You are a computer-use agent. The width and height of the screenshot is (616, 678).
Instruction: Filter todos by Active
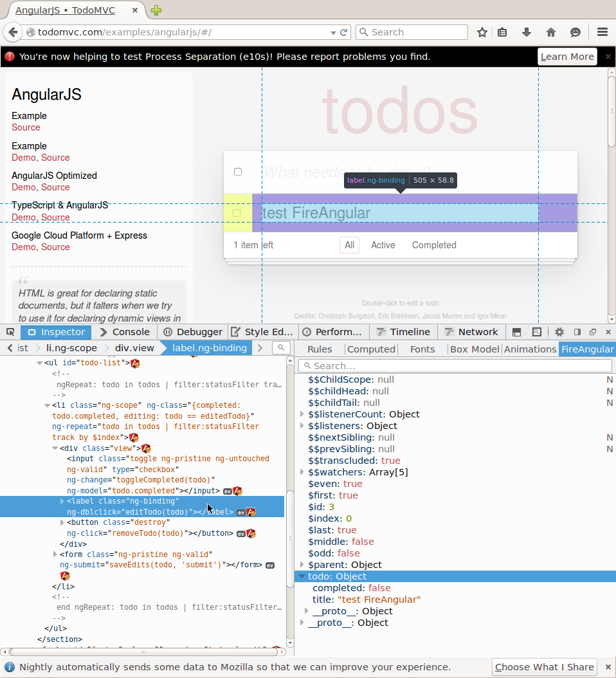pos(383,245)
